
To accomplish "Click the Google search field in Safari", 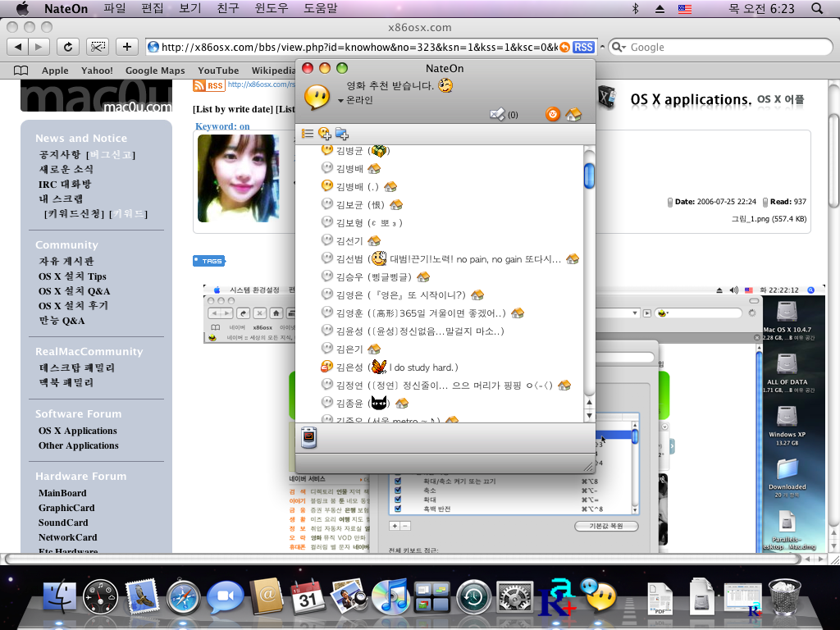I will [721, 47].
